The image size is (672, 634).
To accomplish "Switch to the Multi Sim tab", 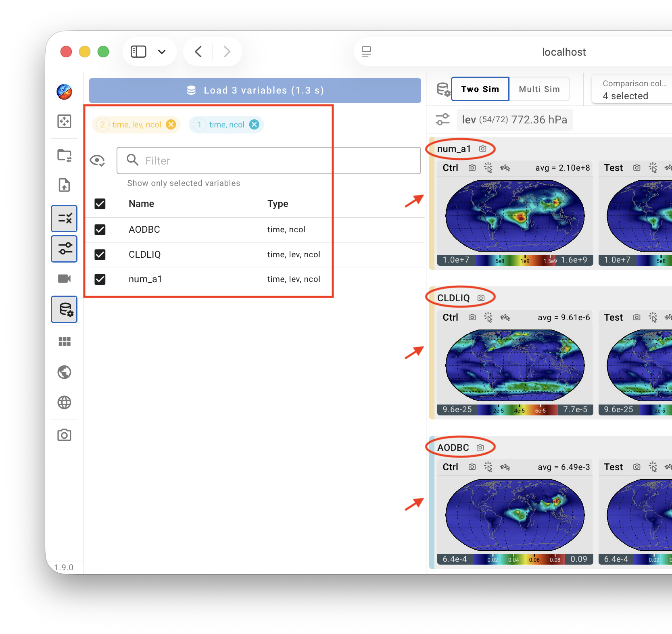I will (539, 89).
